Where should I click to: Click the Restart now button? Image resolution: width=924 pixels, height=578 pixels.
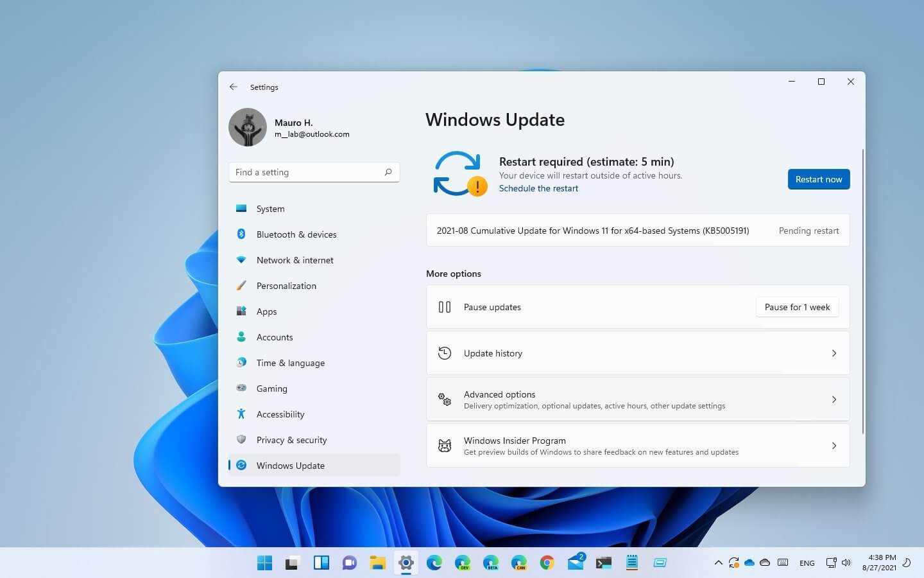point(819,179)
